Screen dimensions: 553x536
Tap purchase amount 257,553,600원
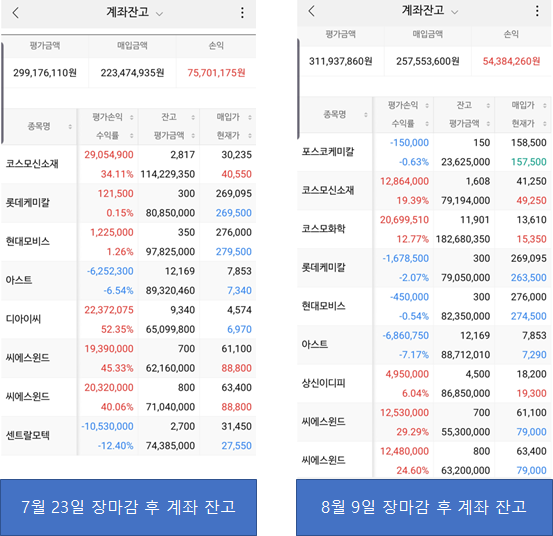click(428, 61)
